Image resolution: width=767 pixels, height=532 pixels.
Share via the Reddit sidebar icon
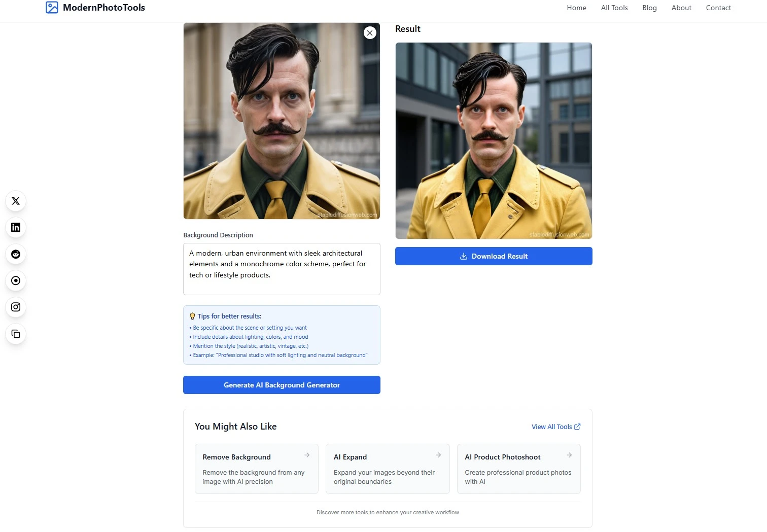point(16,254)
